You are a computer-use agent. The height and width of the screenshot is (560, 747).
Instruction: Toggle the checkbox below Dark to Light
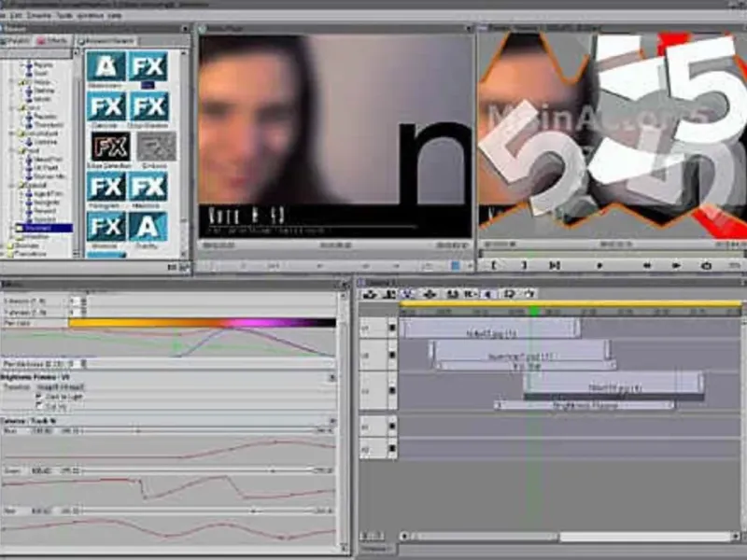tap(39, 406)
